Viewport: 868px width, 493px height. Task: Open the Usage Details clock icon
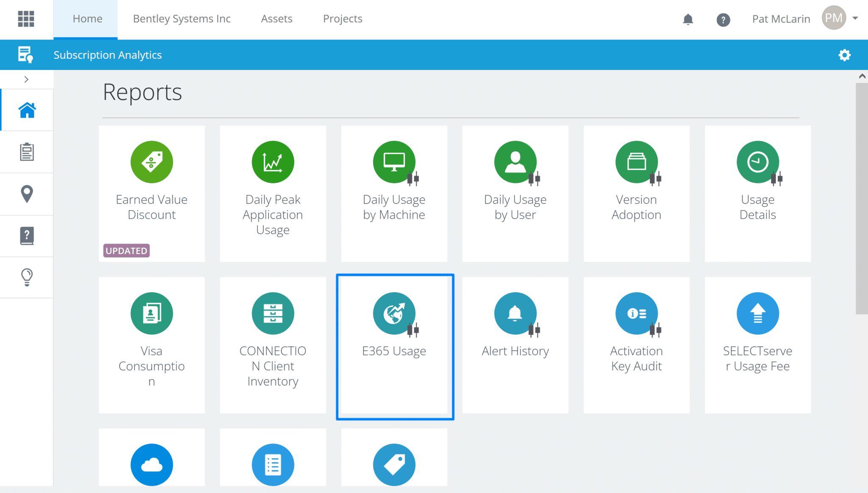pos(758,162)
